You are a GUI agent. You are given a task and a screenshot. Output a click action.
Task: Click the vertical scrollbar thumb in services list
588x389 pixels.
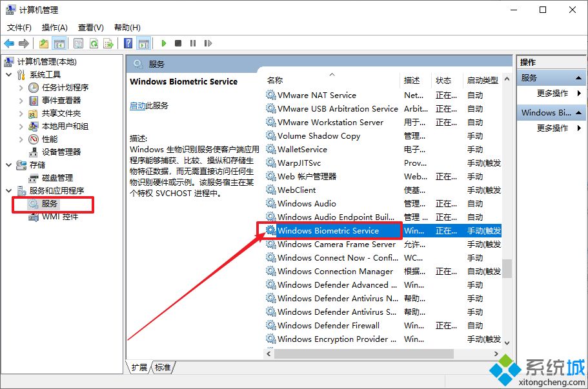coord(507,268)
